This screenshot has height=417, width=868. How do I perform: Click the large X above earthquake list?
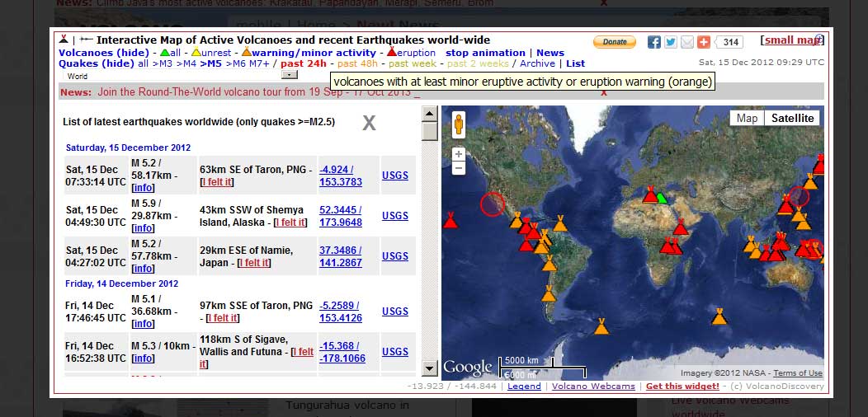[x=369, y=124]
